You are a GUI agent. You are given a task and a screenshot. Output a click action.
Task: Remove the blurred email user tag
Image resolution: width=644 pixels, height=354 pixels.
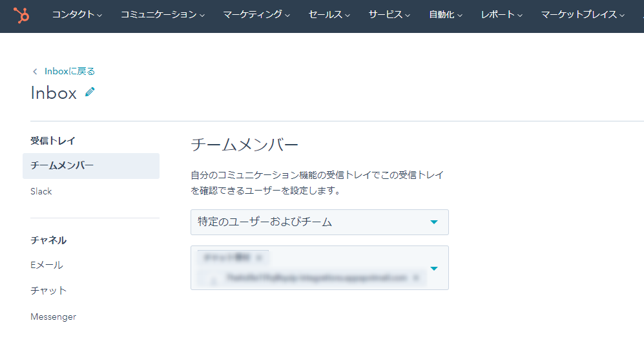[x=415, y=278]
